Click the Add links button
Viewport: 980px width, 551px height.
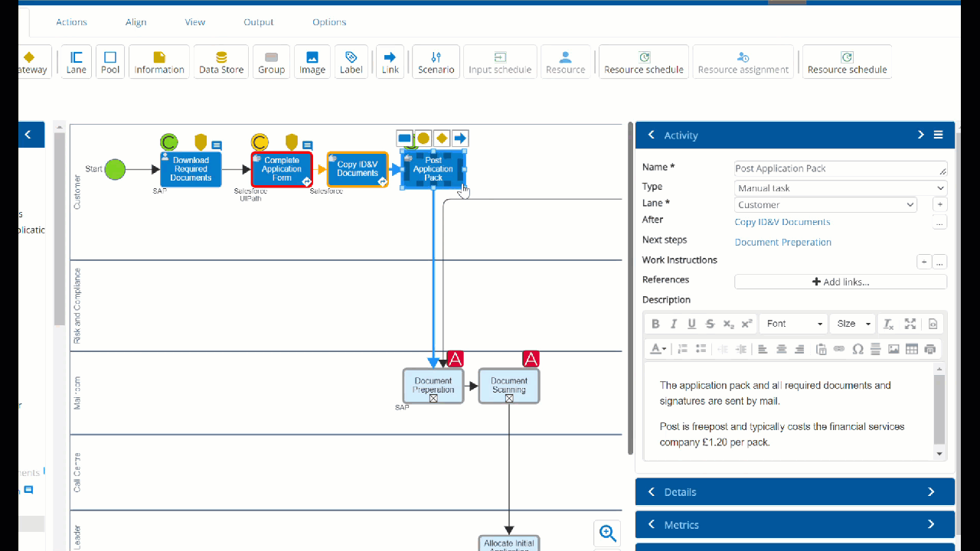point(840,282)
